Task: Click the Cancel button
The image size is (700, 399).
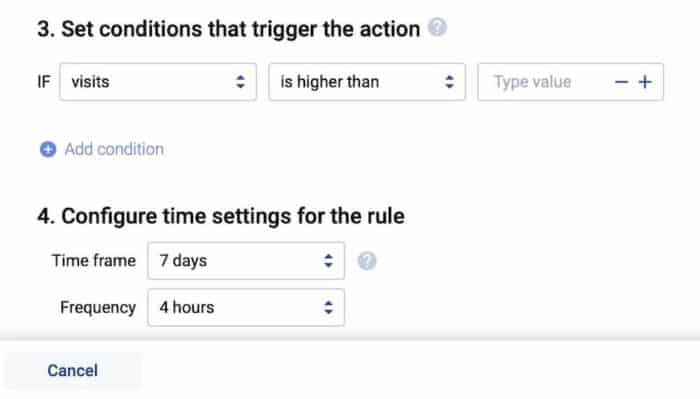Action: coord(73,370)
